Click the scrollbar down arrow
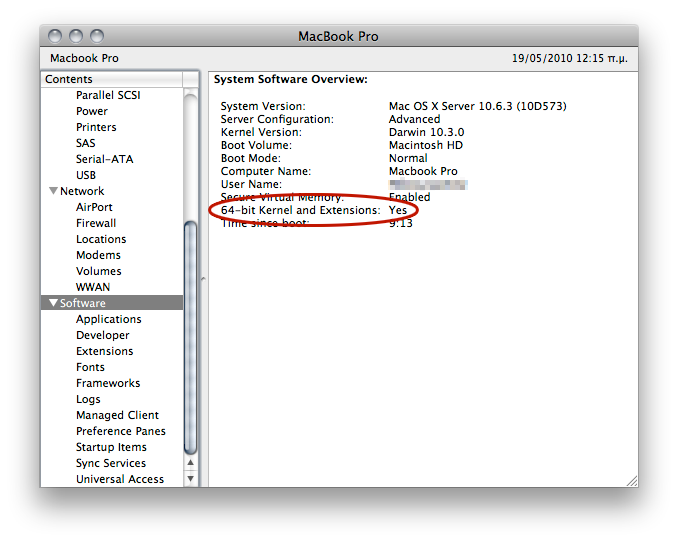This screenshot has width=678, height=542. tap(190, 479)
